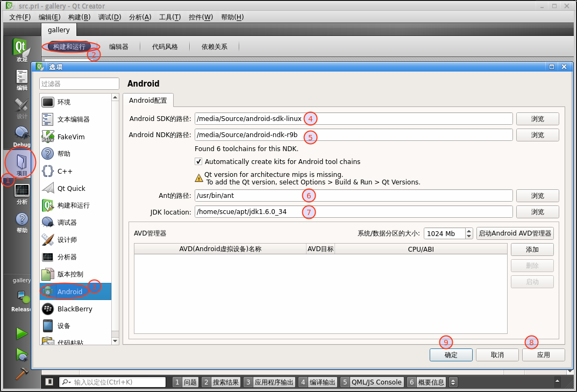Viewport: 577px width, 392px height.
Task: Select the Help category with question icon
Action: pyautogui.click(x=75, y=153)
